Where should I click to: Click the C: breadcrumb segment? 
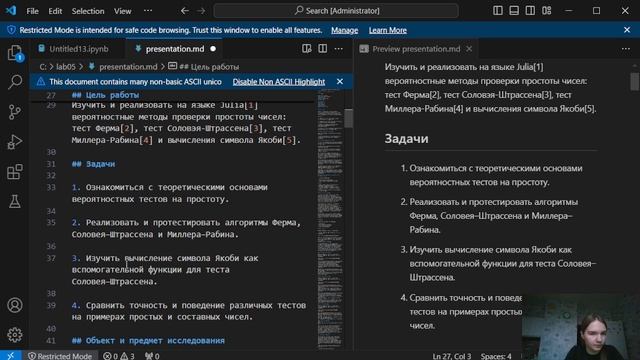[43, 67]
